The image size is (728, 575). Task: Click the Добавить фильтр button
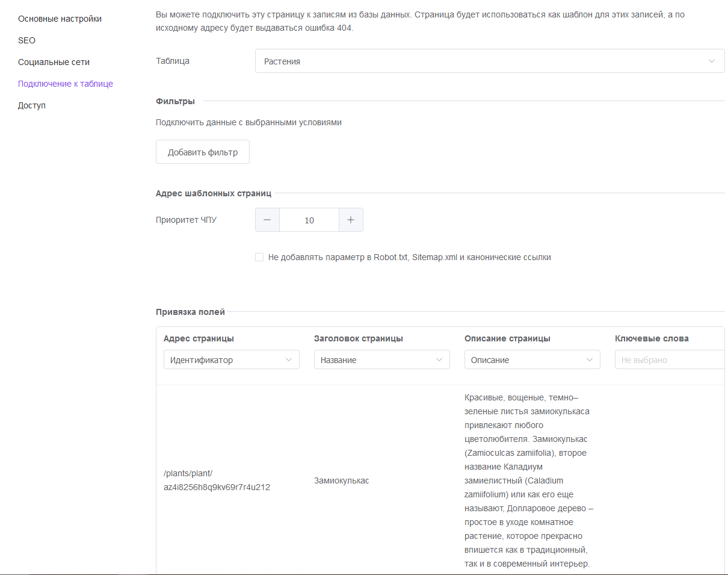(203, 152)
